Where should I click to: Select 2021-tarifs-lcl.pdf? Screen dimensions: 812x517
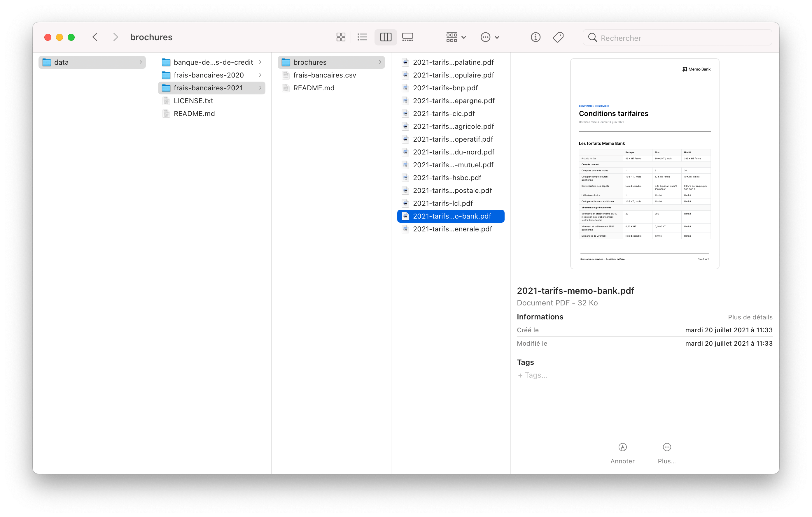click(451, 203)
